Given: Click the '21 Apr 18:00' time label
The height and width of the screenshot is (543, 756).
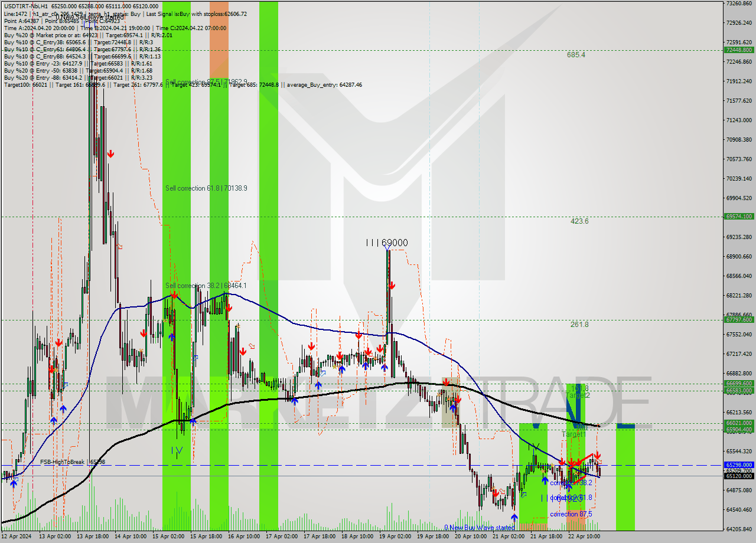Looking at the screenshot, I should click(546, 537).
